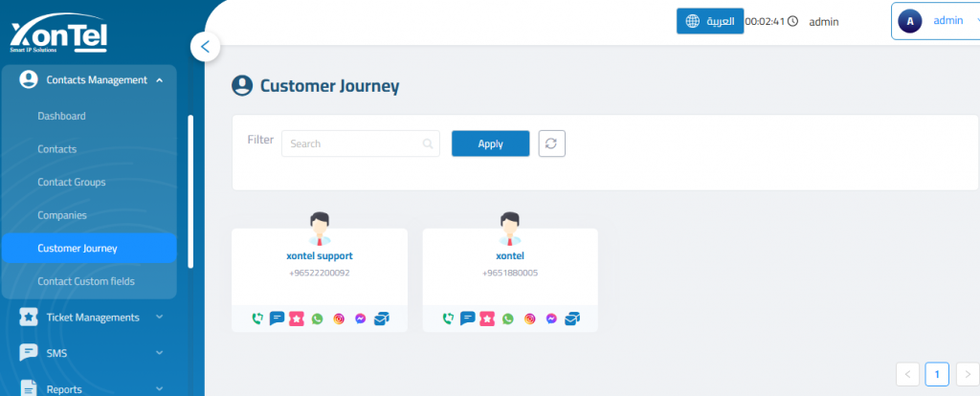This screenshot has height=396, width=980.
Task: Open Instagram icon on xontel +9651880005 card
Action: point(529,319)
